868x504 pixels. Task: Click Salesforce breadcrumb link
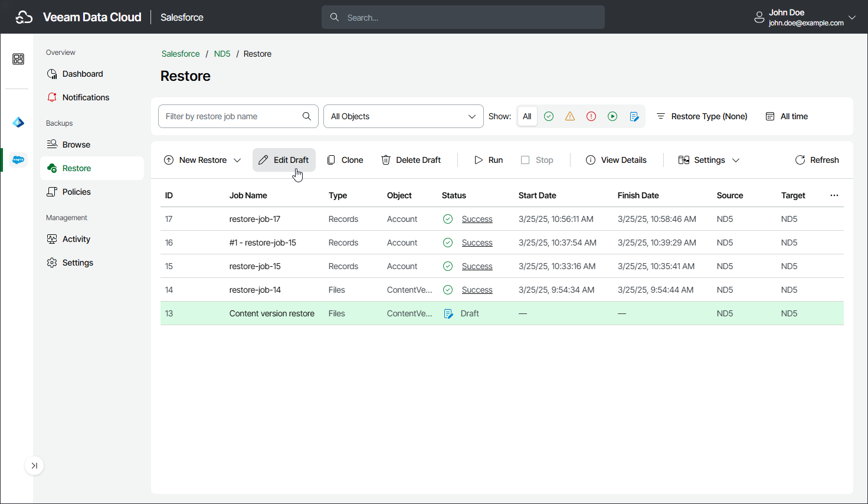pos(181,54)
